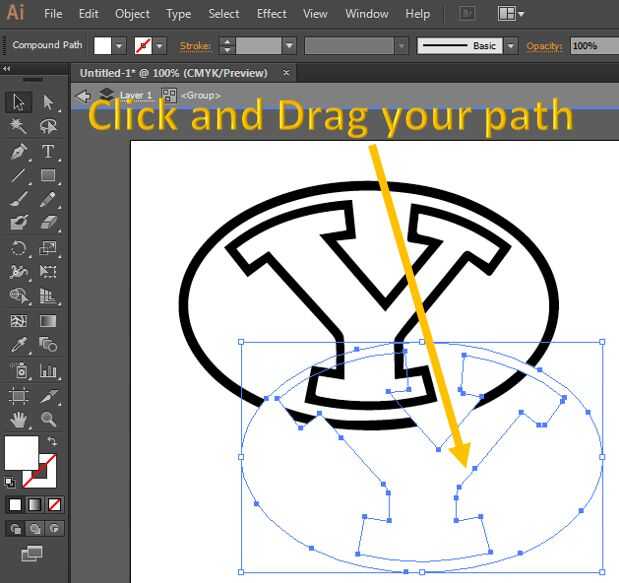Select the Direct Selection tool
Viewport: 619px width, 583px height.
pos(48,102)
